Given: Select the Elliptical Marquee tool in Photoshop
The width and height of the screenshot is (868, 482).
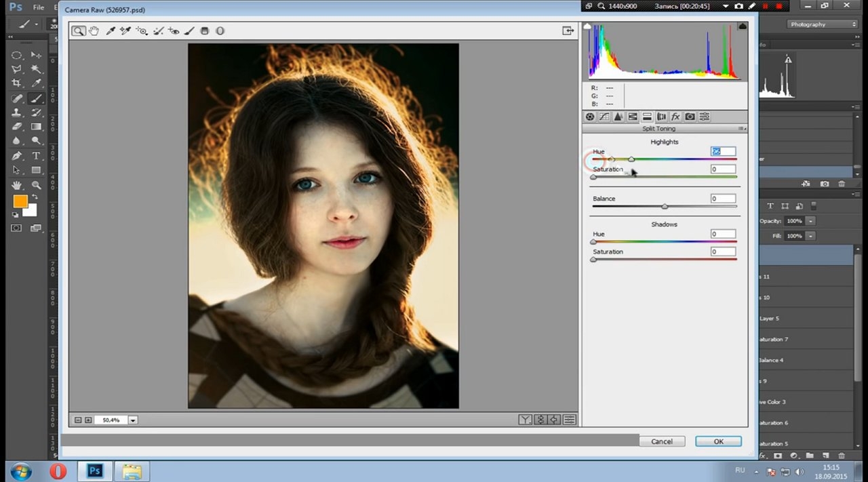Looking at the screenshot, I should (17, 55).
